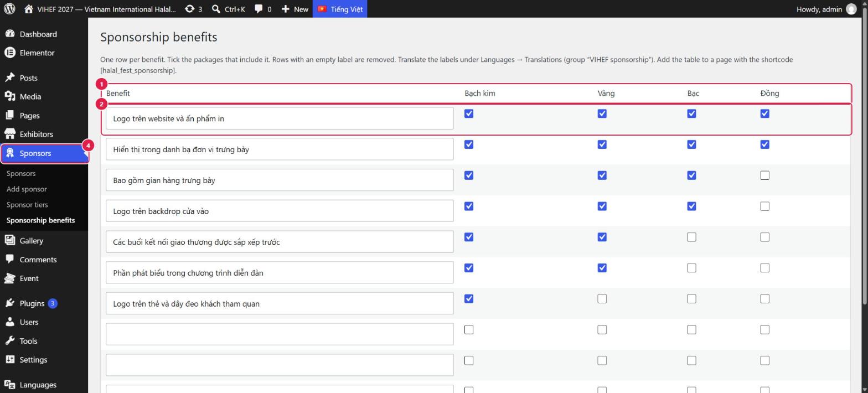This screenshot has height=393, width=868.
Task: Edit the 'Bao gồm gian hàng trưng bày' field
Action: coord(280,180)
